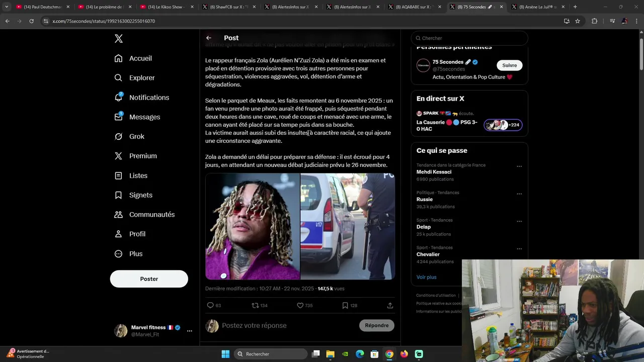
Task: Click the Profil person icon
Action: [118, 234]
